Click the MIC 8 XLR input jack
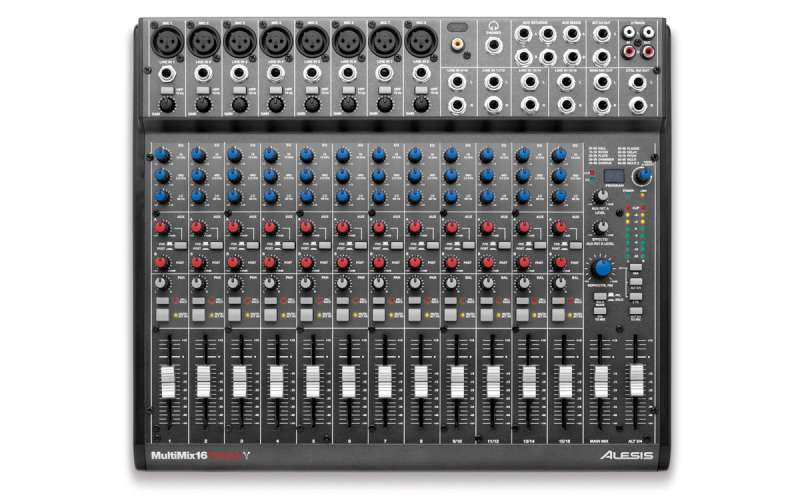Image resolution: width=800 pixels, height=500 pixels. (x=418, y=42)
